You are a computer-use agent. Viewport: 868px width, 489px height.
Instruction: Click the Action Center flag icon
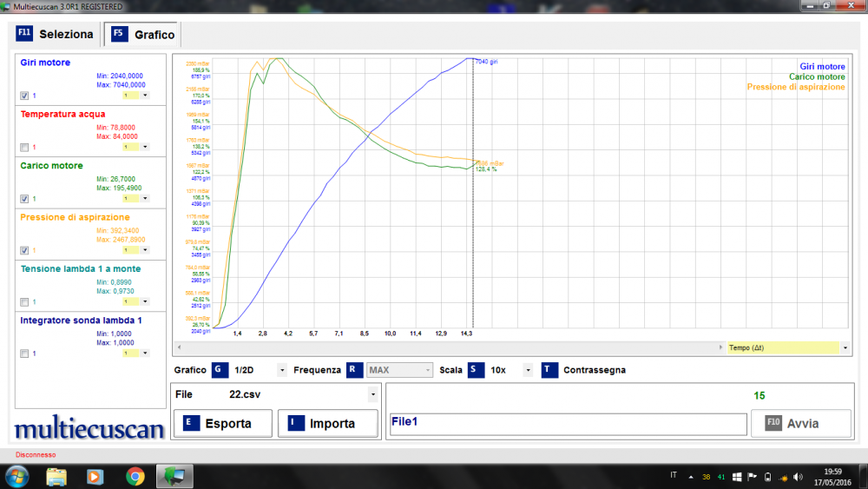click(x=752, y=477)
